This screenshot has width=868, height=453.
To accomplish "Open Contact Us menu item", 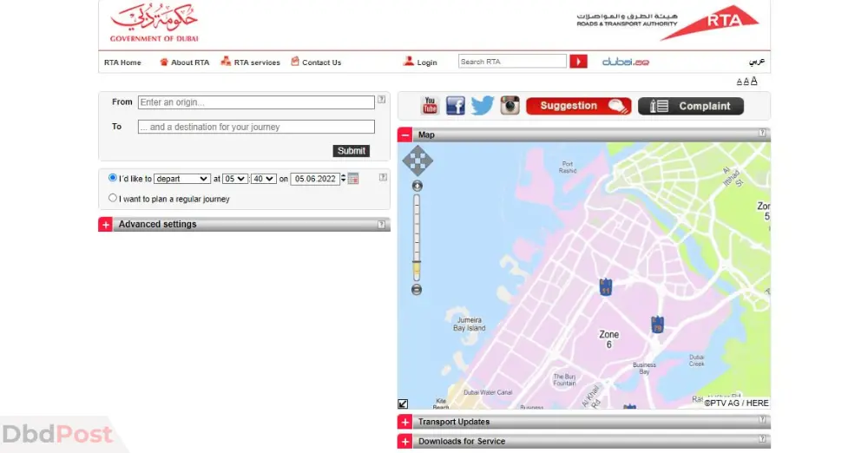I will pos(316,62).
